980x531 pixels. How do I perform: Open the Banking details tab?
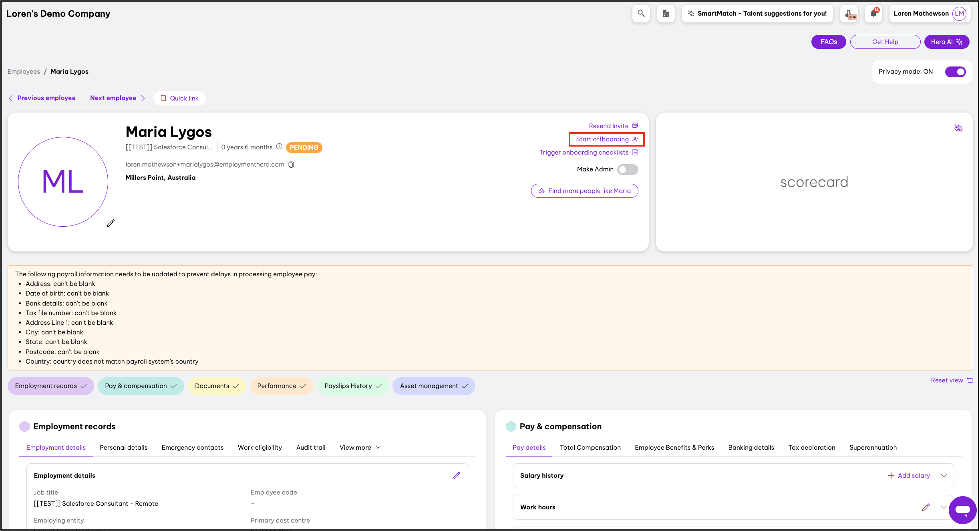click(x=751, y=448)
